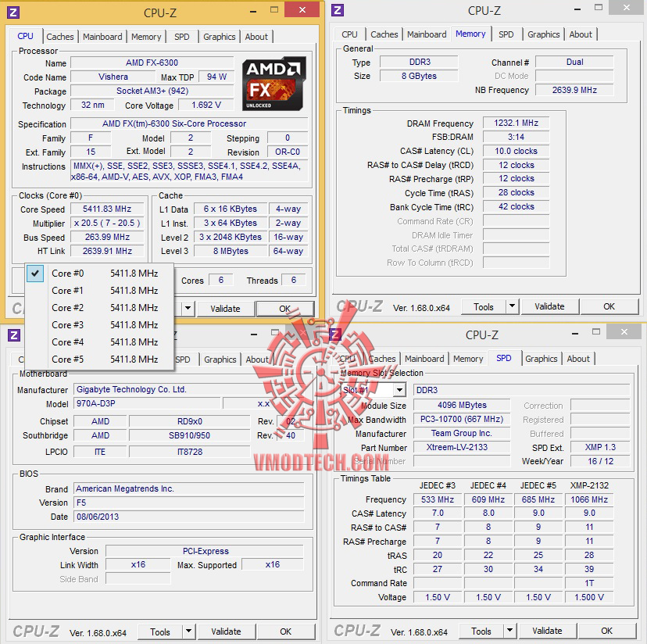The image size is (647, 644).
Task: Open About tab in the SPD window
Action: [x=578, y=359]
